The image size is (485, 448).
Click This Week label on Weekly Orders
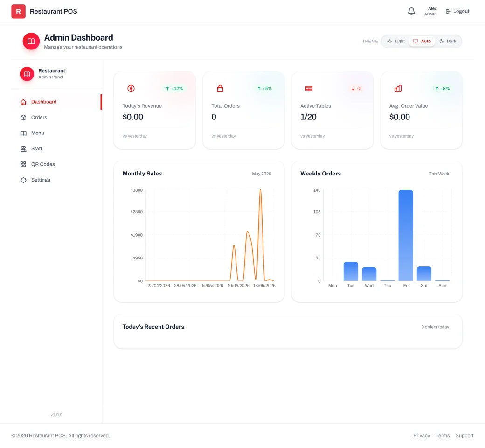pos(439,174)
